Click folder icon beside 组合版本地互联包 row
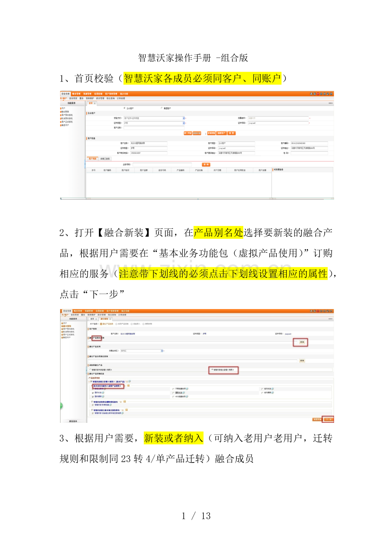Image resolution: width=392 pixels, height=555 pixels. coord(127,410)
